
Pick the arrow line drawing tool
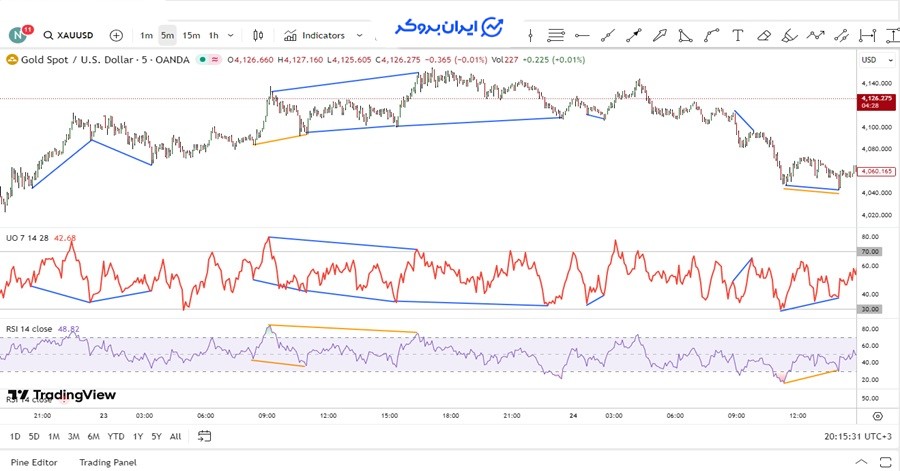634,35
